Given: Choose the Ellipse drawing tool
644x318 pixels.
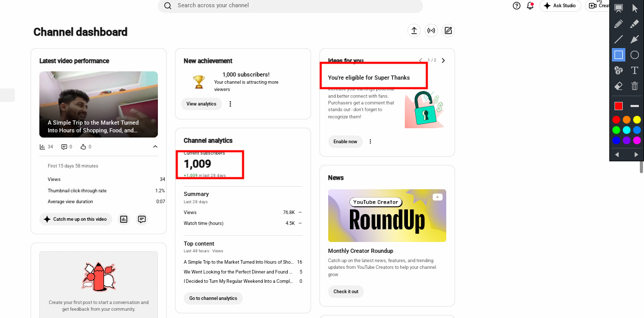Looking at the screenshot, I should [635, 55].
